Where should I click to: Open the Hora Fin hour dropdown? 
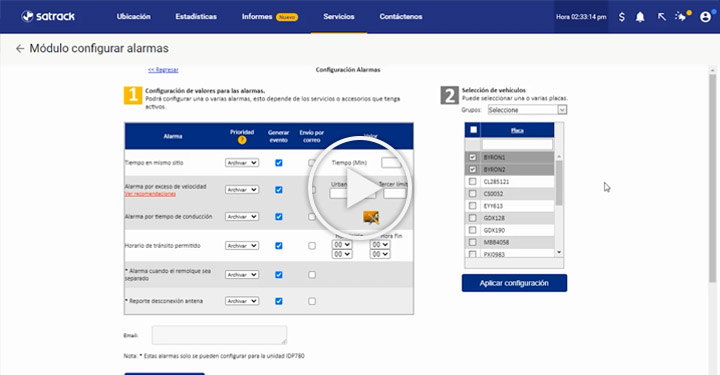(380, 245)
